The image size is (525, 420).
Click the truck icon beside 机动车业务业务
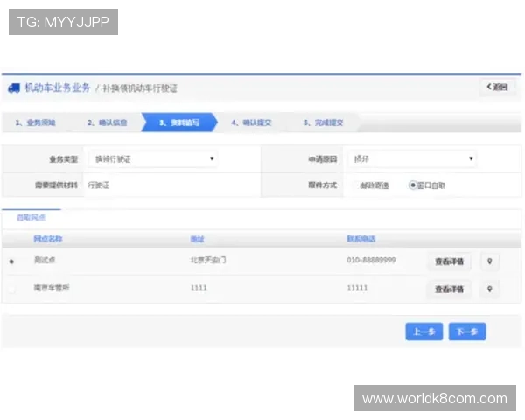click(x=14, y=88)
